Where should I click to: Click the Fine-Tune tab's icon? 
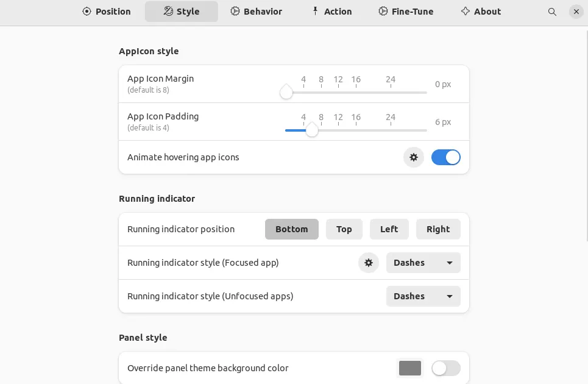click(383, 11)
